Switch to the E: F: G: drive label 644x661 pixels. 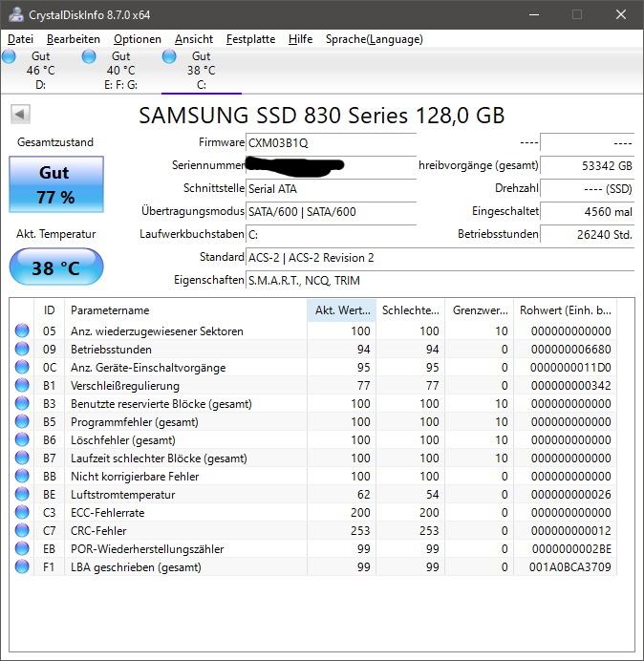click(121, 85)
